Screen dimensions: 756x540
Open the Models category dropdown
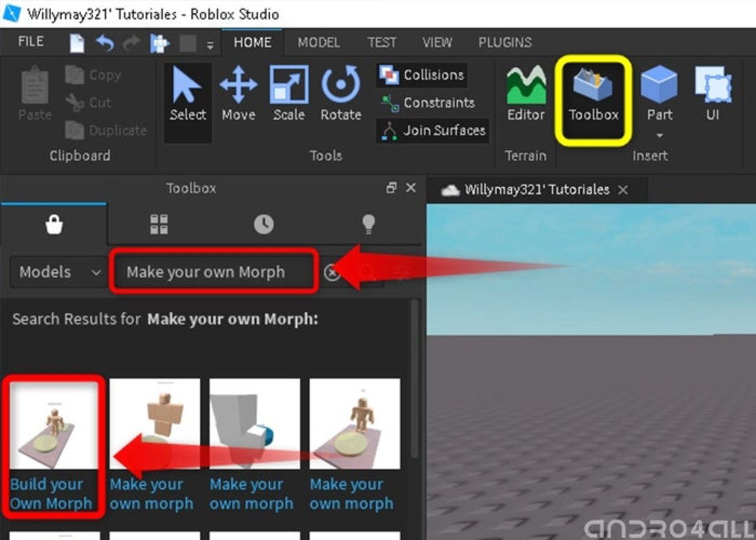pyautogui.click(x=58, y=272)
